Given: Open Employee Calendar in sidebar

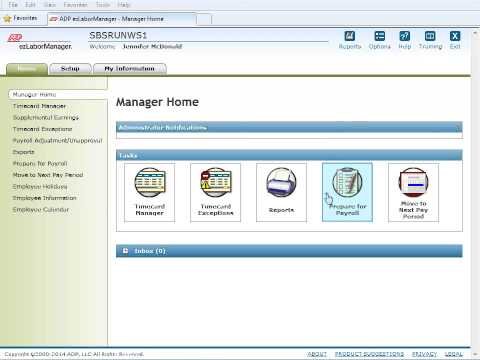Looking at the screenshot, I should [41, 209].
